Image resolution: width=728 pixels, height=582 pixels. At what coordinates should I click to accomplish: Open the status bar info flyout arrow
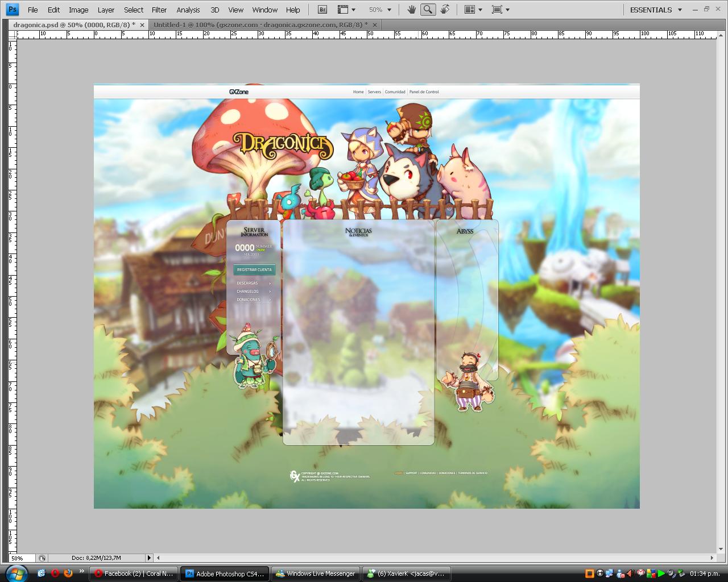[149, 558]
